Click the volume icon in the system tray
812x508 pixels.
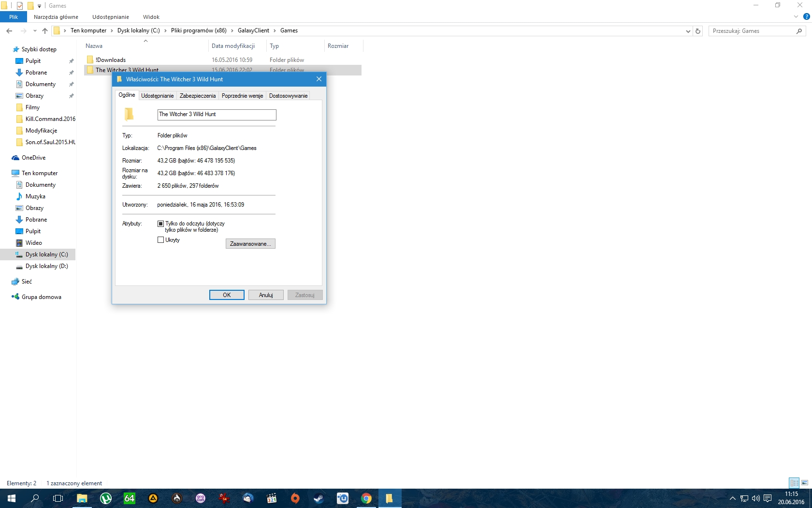pyautogui.click(x=756, y=498)
